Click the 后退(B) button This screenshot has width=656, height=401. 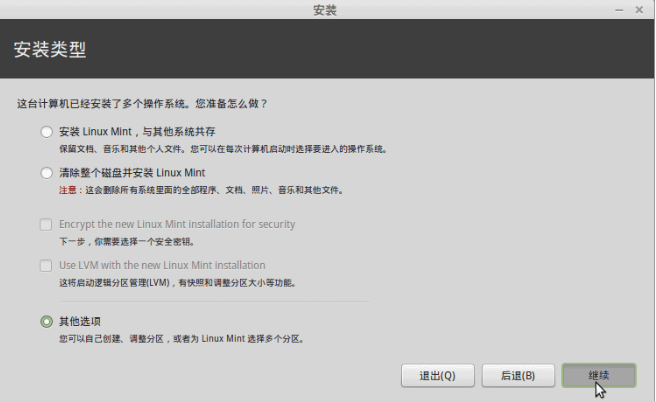(x=518, y=375)
